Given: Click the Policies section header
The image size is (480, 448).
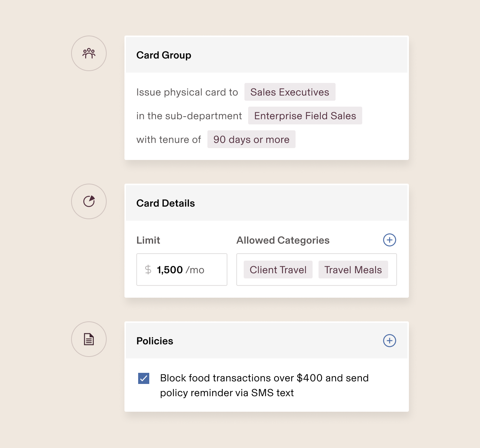Looking at the screenshot, I should coord(155,341).
